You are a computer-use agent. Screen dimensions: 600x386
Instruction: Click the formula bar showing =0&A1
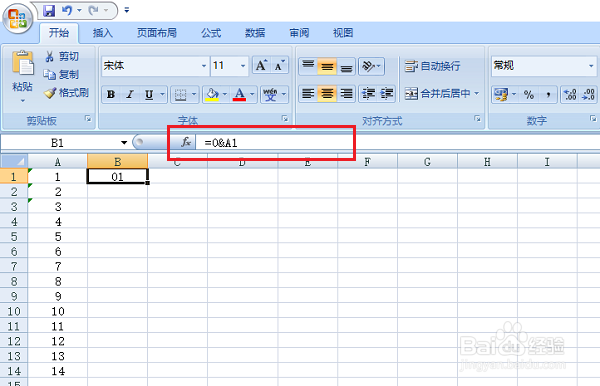[x=398, y=143]
